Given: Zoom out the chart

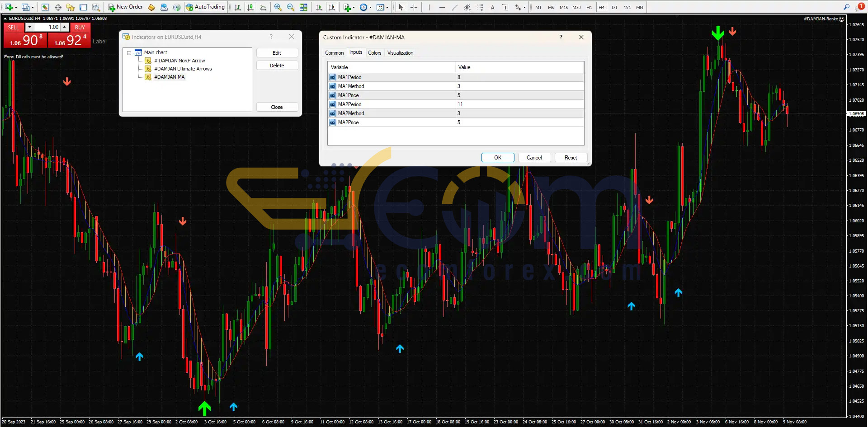Looking at the screenshot, I should (291, 7).
